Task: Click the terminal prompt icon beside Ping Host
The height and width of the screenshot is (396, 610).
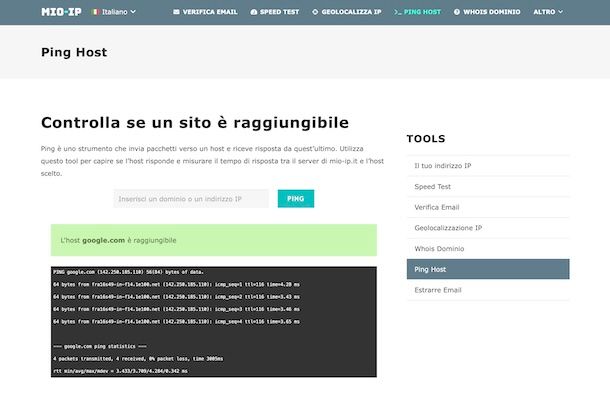Action: [x=397, y=12]
